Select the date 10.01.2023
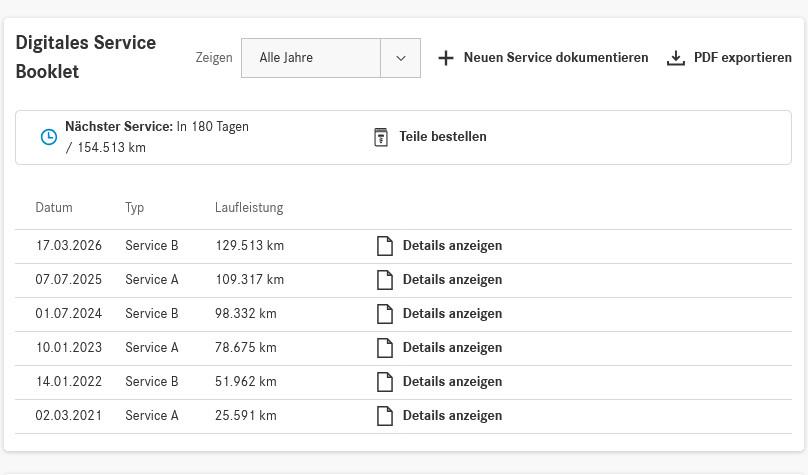808x475 pixels. (x=69, y=348)
